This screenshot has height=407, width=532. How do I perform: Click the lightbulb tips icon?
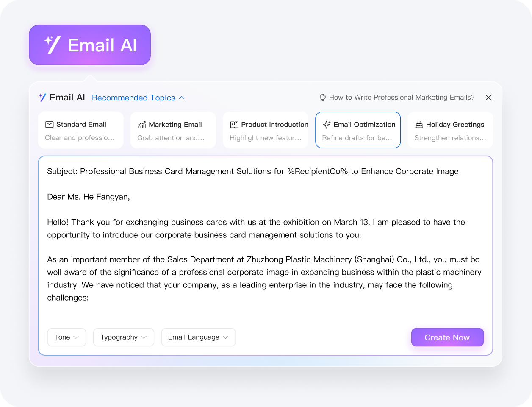pyautogui.click(x=322, y=97)
